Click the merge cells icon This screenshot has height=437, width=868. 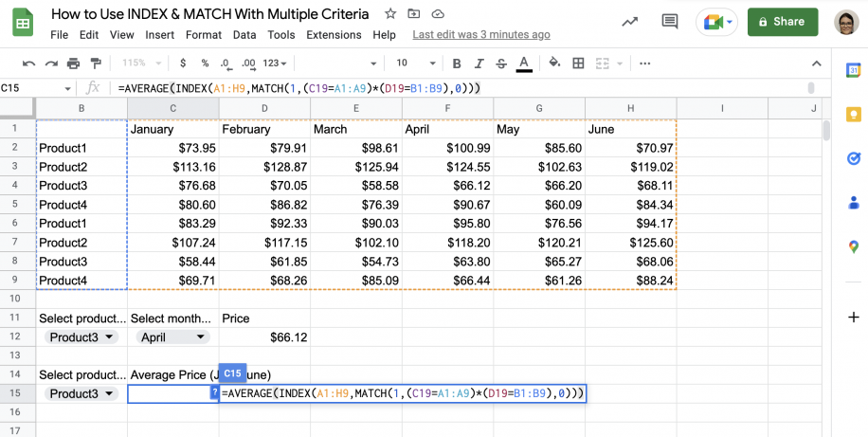pyautogui.click(x=603, y=64)
